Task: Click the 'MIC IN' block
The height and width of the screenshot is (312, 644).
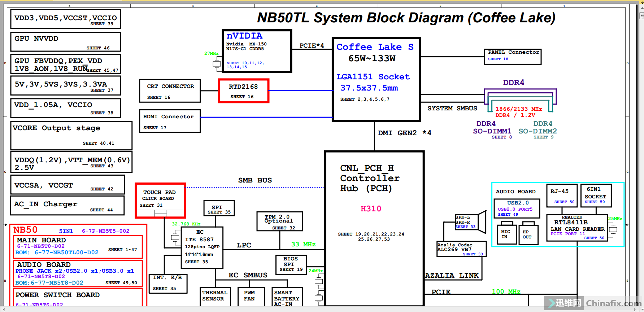Action: click(x=507, y=235)
